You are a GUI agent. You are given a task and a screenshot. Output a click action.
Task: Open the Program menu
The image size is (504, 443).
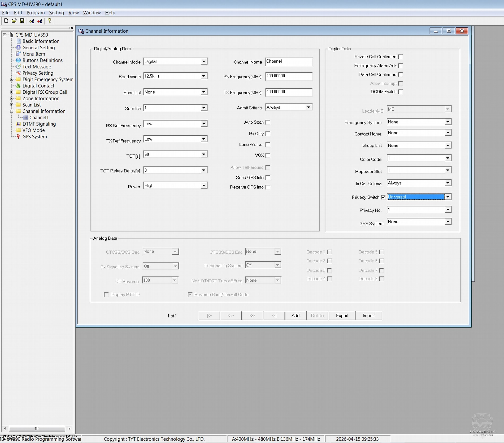click(x=35, y=12)
